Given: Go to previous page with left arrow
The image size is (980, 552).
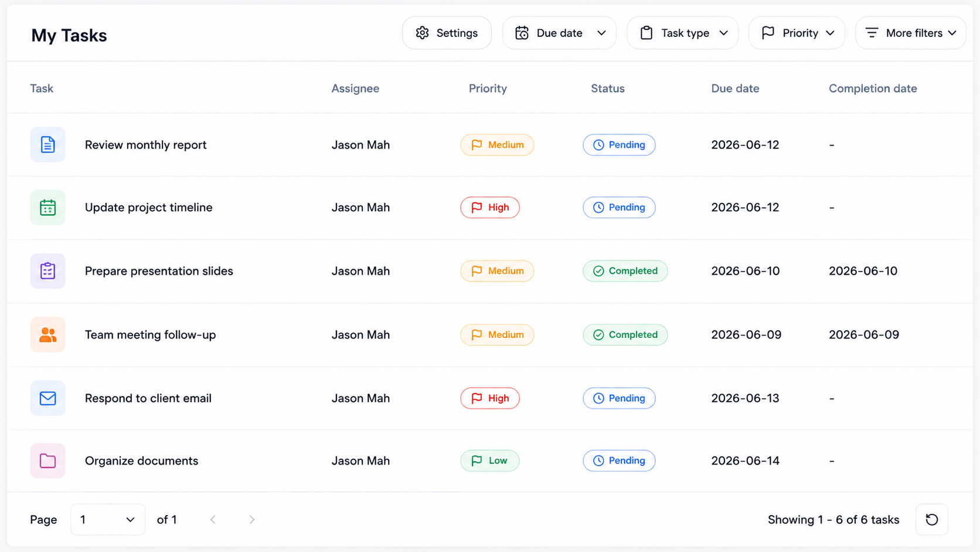Looking at the screenshot, I should coord(213,520).
